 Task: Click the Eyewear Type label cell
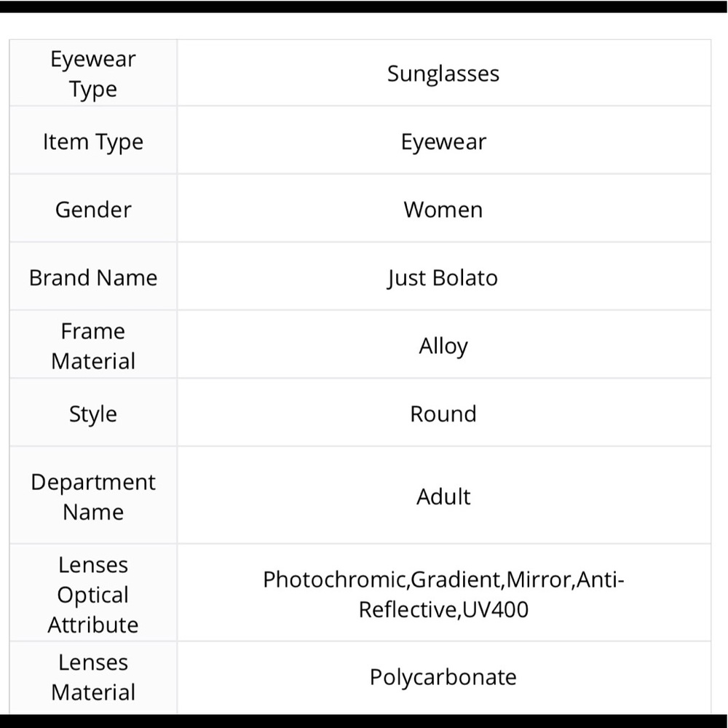(93, 73)
